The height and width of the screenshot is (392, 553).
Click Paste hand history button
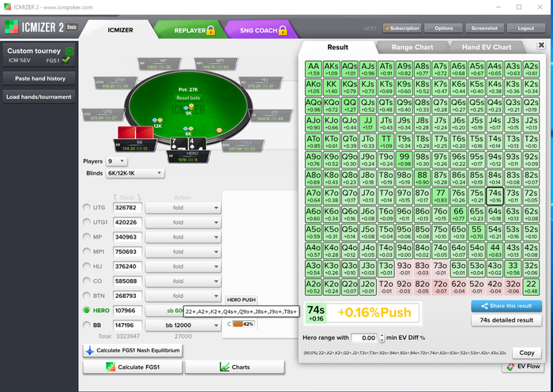(x=39, y=79)
